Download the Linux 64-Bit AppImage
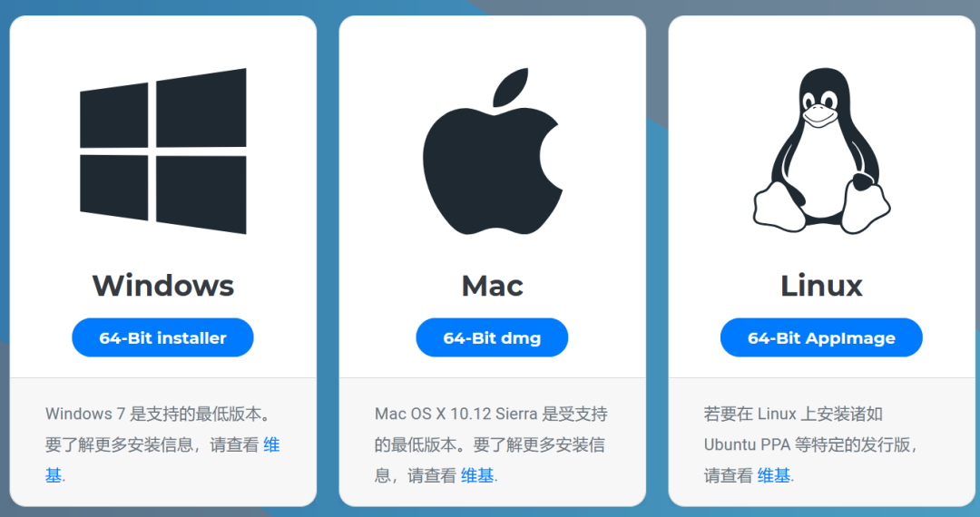 tap(821, 337)
